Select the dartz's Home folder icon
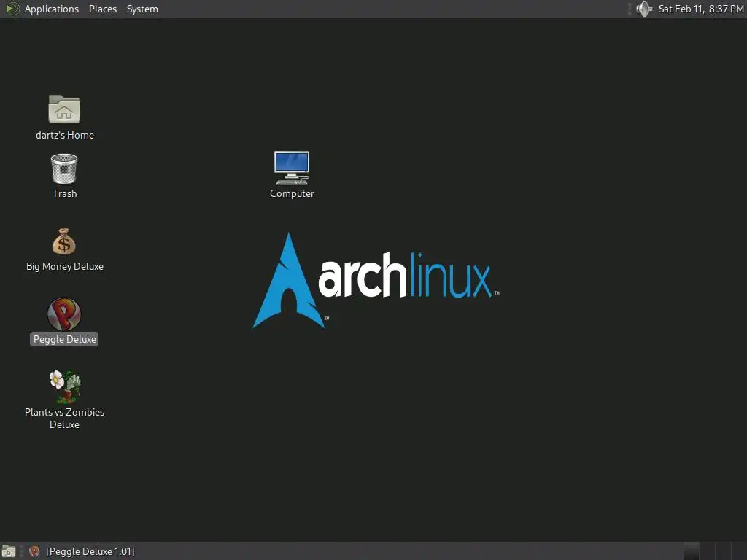The image size is (747, 560). coord(64,109)
